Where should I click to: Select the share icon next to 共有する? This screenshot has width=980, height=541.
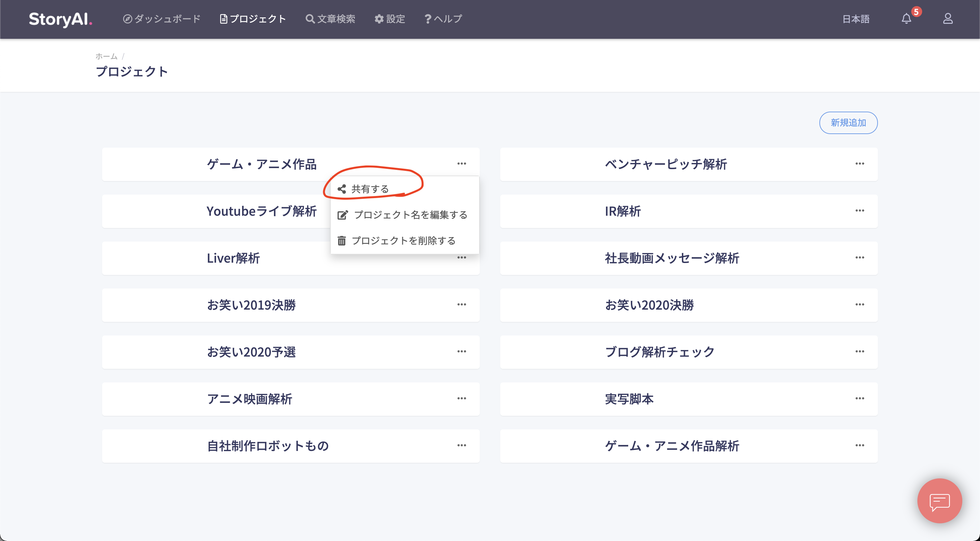pos(341,188)
